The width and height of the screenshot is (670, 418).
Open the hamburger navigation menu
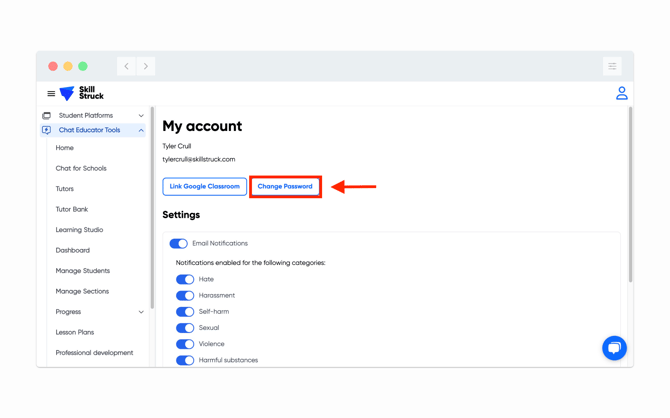(x=51, y=94)
